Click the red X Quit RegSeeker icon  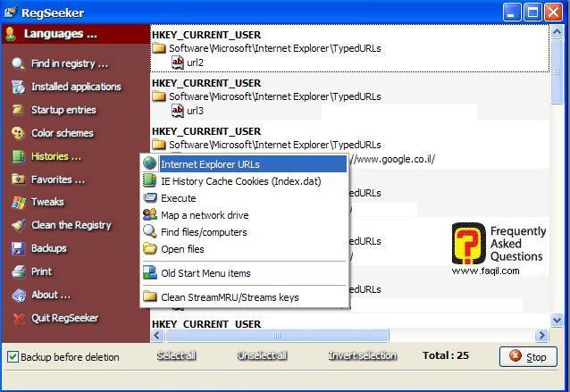click(18, 318)
